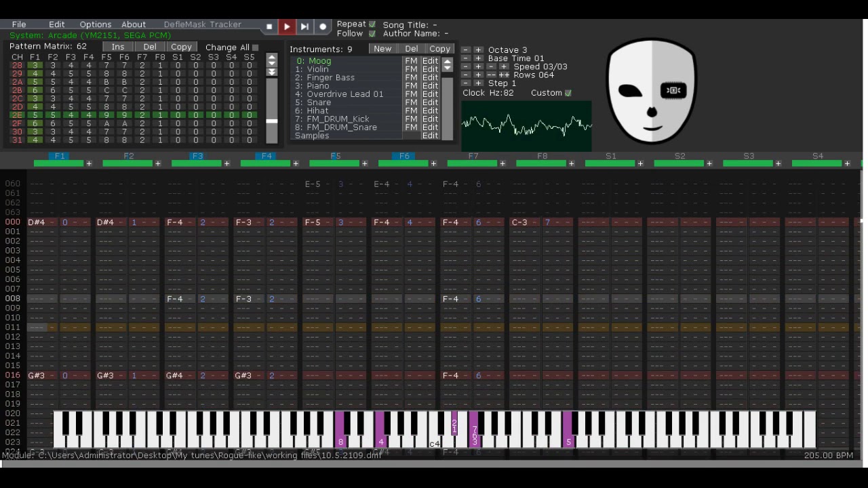Select the Finger Bass instrument

(347, 77)
